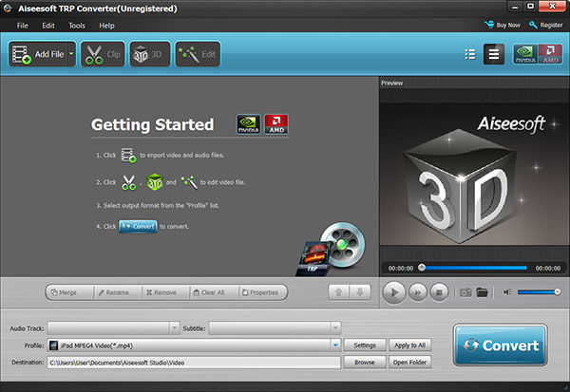Click the magic wand icon in step 2
The width and height of the screenshot is (570, 392).
[x=189, y=182]
